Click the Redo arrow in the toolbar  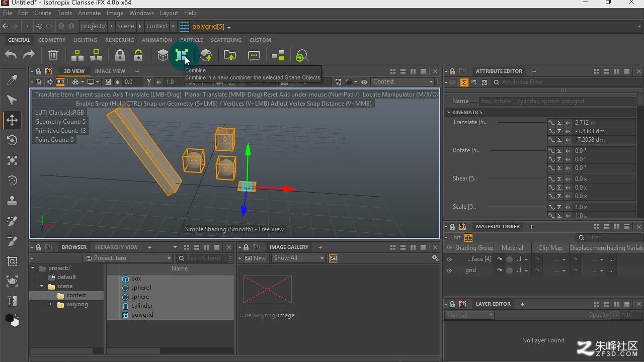[29, 55]
